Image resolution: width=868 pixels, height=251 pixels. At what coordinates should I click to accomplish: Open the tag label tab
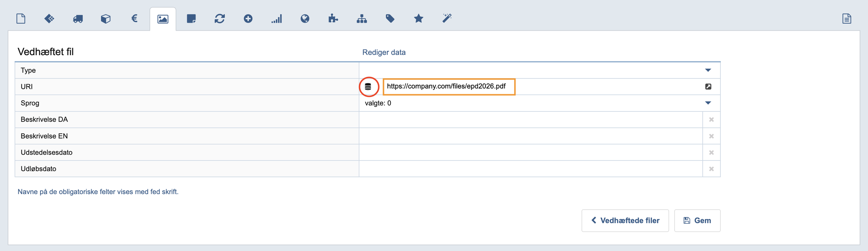coord(390,18)
